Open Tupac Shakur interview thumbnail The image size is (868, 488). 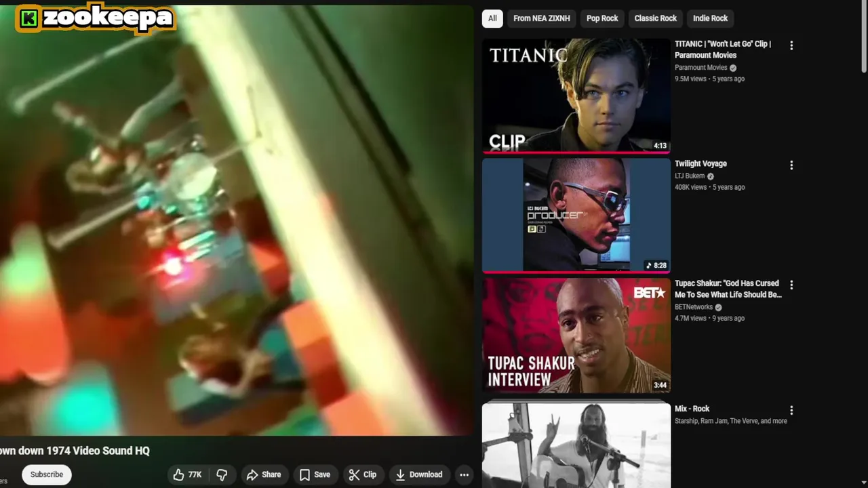(576, 335)
